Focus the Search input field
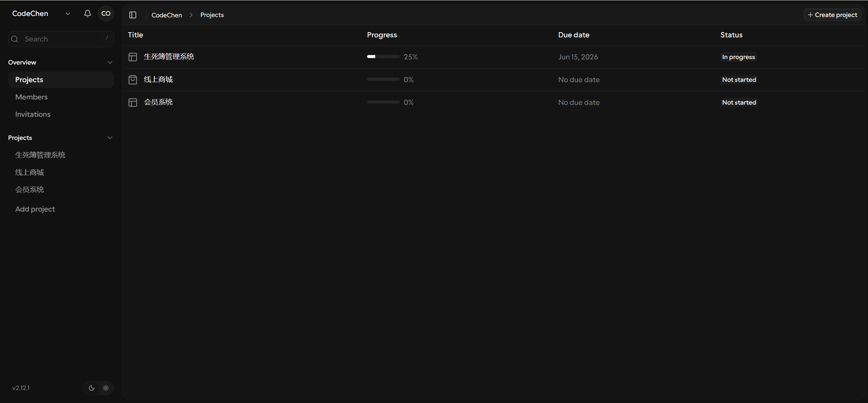This screenshot has height=403, width=868. (x=61, y=39)
